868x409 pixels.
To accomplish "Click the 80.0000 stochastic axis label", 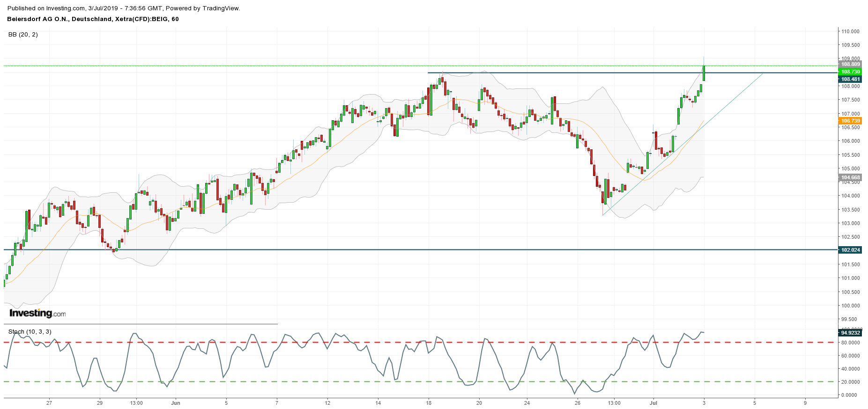I will pyautogui.click(x=850, y=343).
